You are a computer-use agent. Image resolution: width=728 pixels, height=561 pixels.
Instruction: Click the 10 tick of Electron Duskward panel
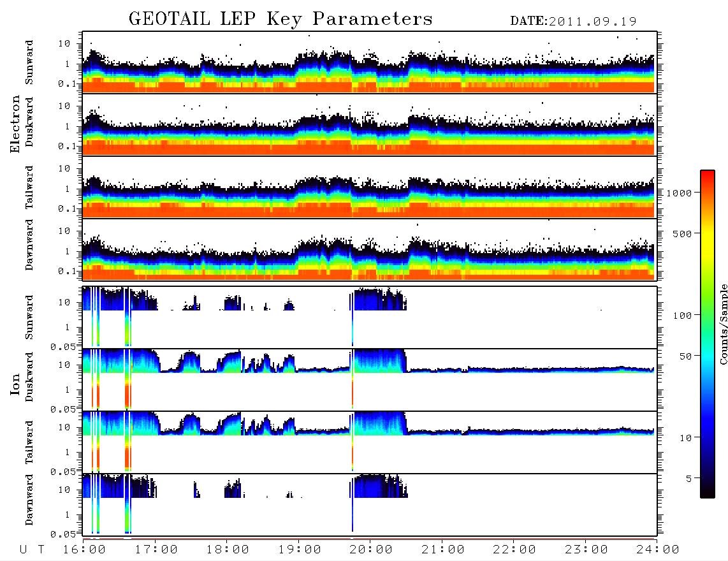[64, 106]
